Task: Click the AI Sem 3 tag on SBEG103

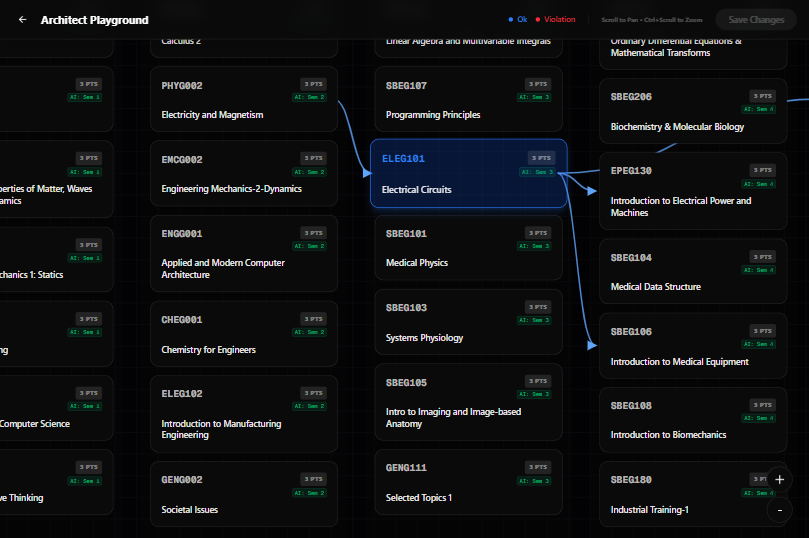Action: pyautogui.click(x=534, y=320)
